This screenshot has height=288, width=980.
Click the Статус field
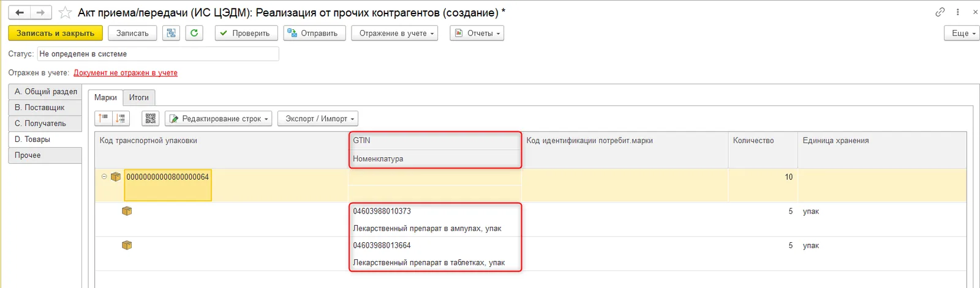pos(158,54)
